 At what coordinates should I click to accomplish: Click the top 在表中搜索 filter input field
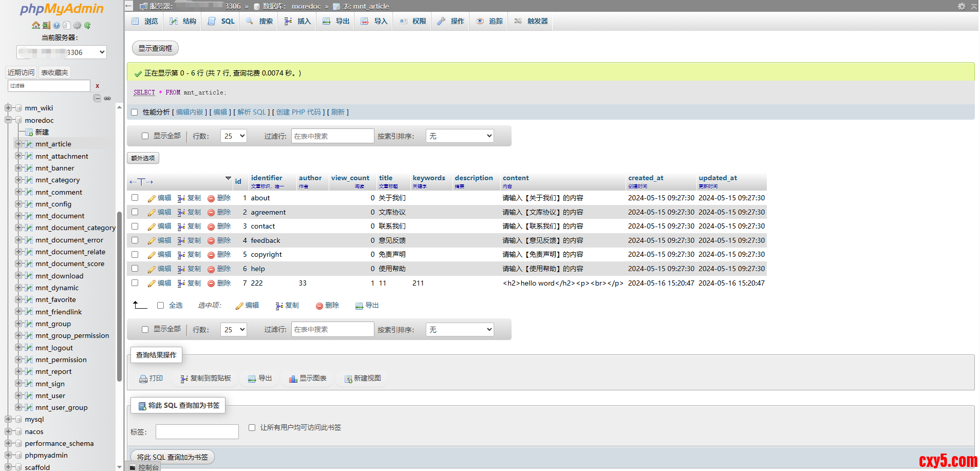click(x=332, y=136)
